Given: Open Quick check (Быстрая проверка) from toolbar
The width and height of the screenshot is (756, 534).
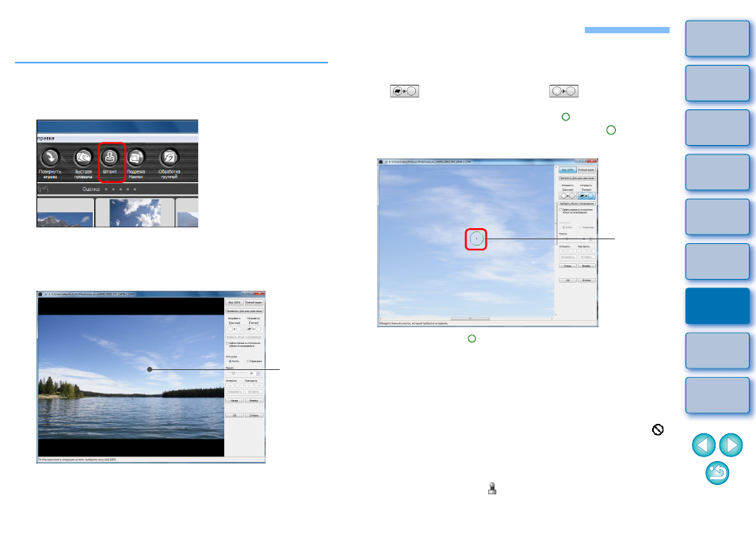Looking at the screenshot, I should [x=83, y=157].
